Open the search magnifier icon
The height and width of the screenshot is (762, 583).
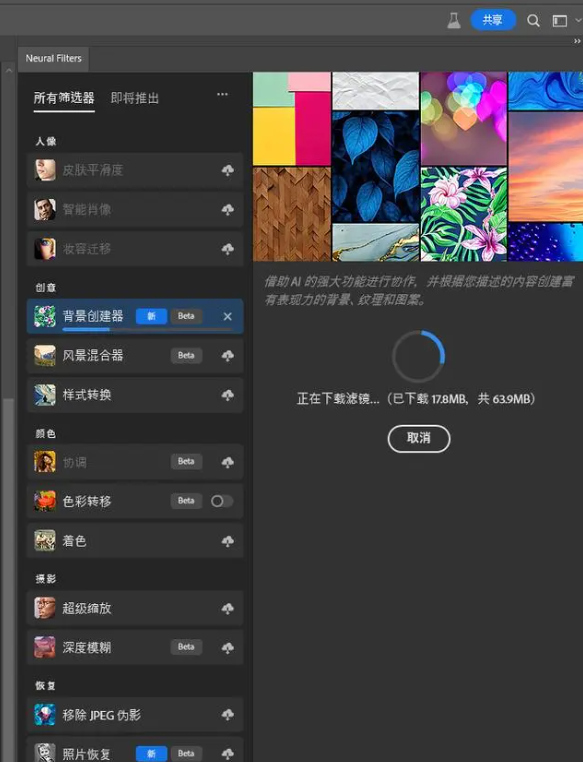tap(533, 20)
